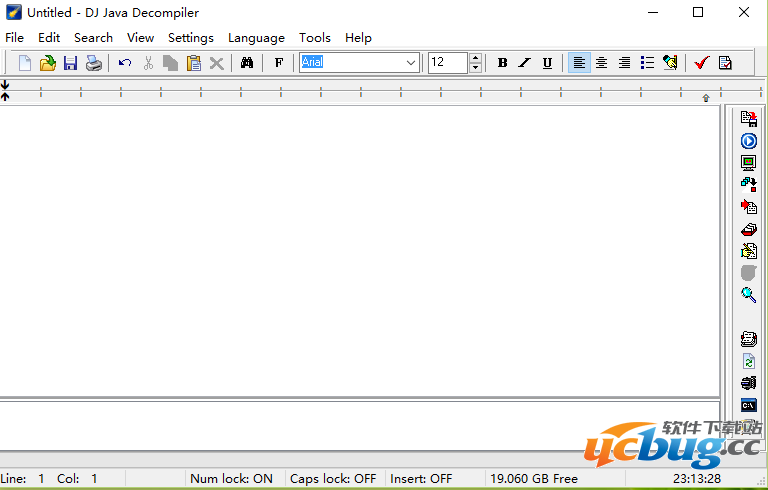Viewport: 768px width, 490px height.
Task: Open the Language menu
Action: point(256,38)
